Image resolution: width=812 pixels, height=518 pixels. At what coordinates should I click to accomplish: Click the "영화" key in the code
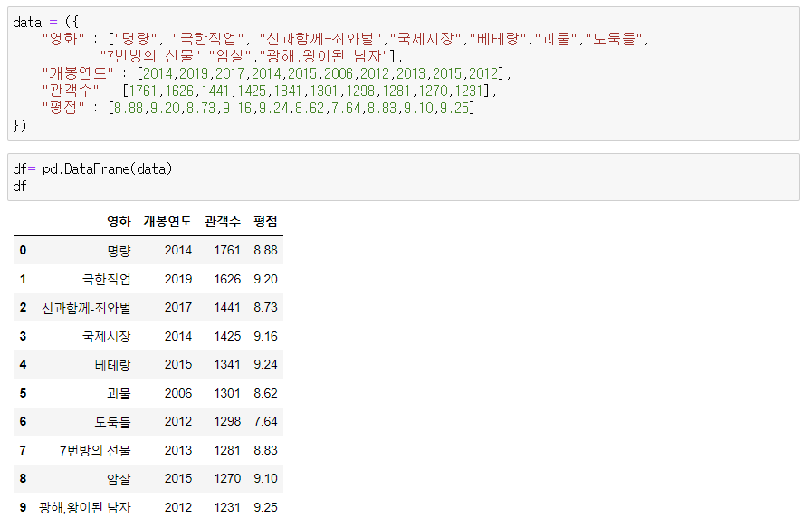[63, 38]
